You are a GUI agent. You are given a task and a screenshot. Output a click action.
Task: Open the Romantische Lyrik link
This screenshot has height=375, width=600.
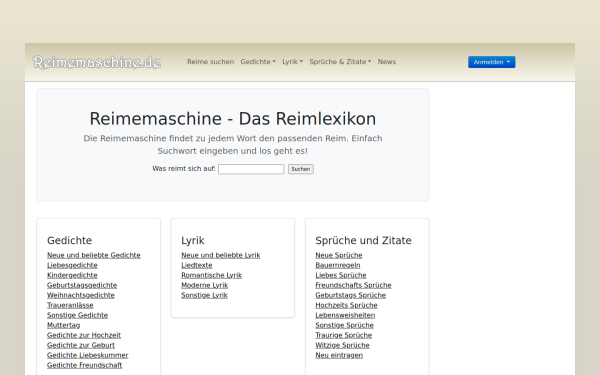212,275
